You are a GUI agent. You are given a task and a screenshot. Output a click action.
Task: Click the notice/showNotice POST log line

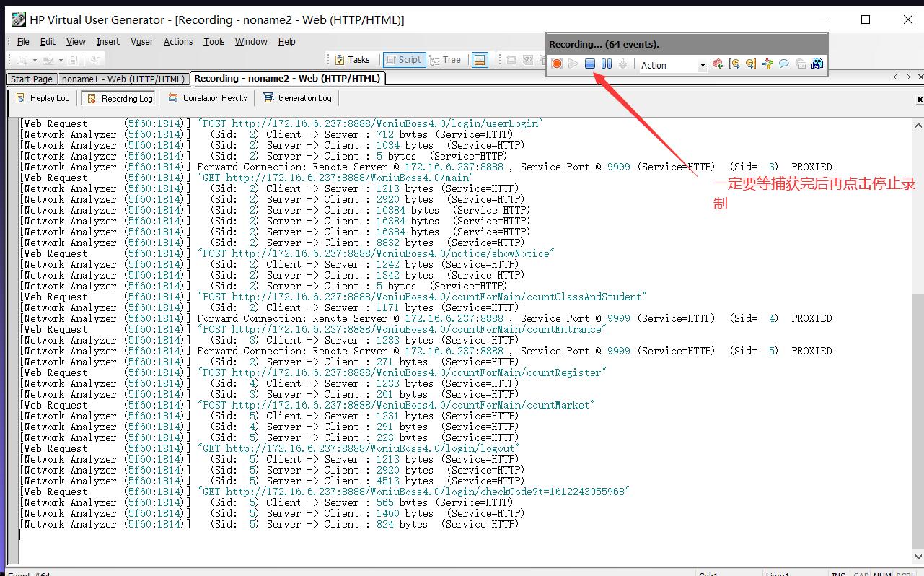pos(287,253)
